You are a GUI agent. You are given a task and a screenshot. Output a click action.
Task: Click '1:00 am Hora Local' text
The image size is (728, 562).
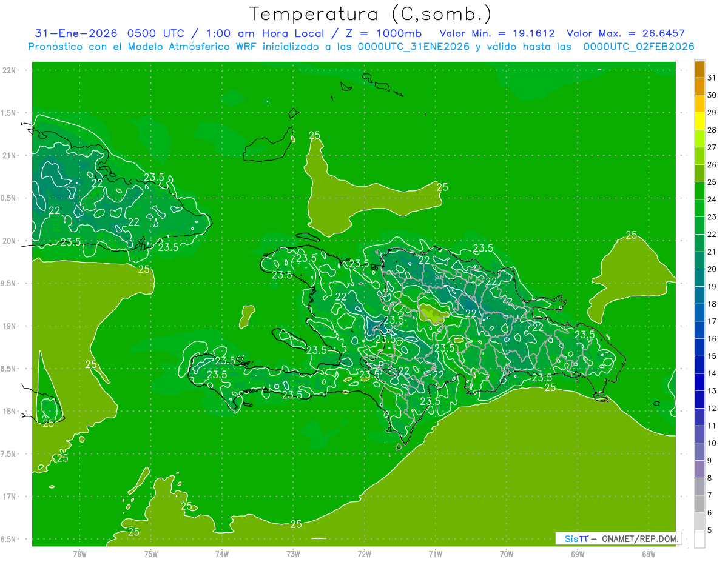[x=263, y=33]
